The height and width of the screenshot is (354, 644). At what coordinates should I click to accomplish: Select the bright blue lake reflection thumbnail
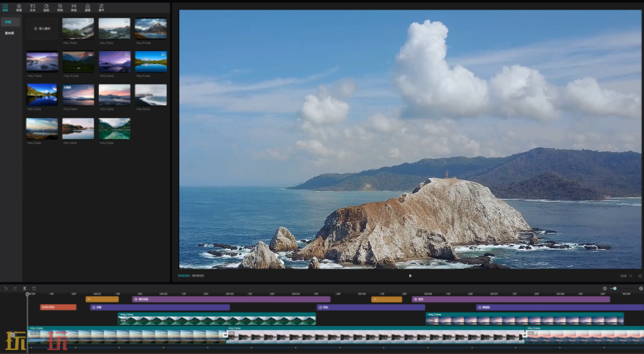click(x=151, y=62)
